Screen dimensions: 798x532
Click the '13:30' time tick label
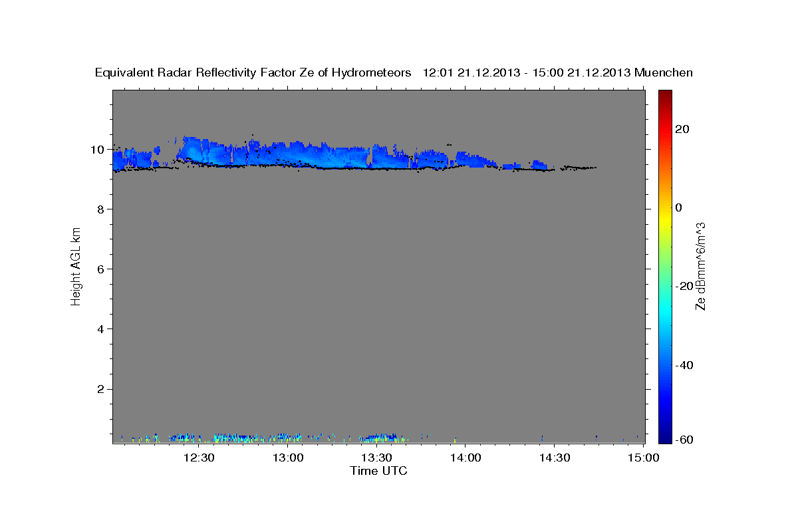[x=376, y=458]
